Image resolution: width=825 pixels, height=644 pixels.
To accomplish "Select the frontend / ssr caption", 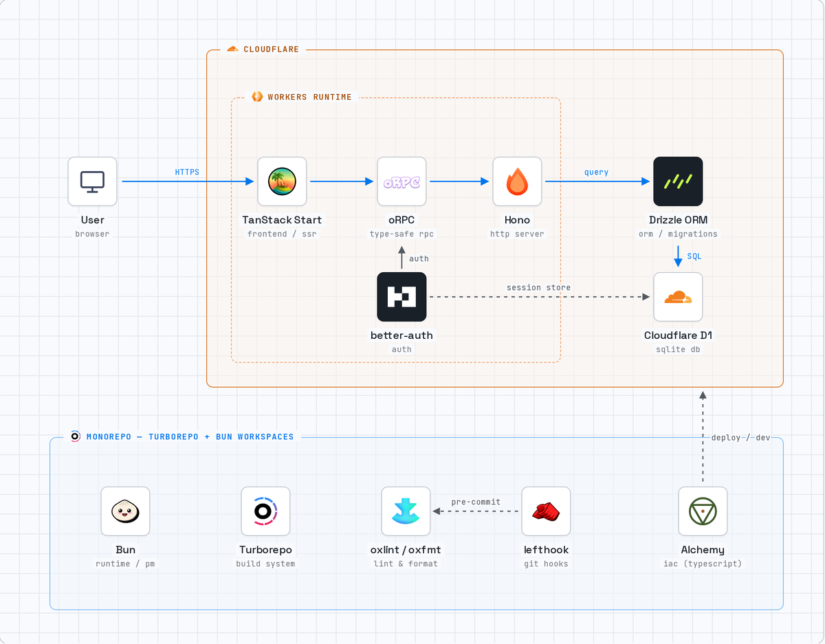I will coord(282,234).
